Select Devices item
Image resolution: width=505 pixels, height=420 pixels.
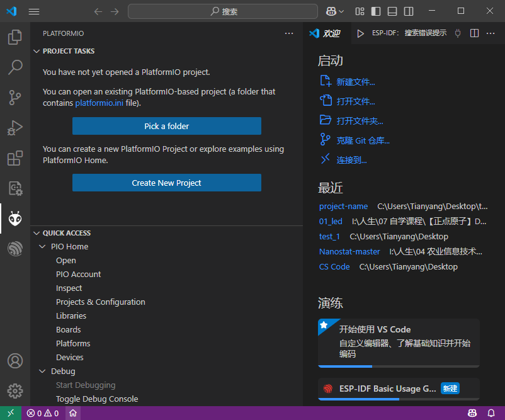click(x=166, y=358)
